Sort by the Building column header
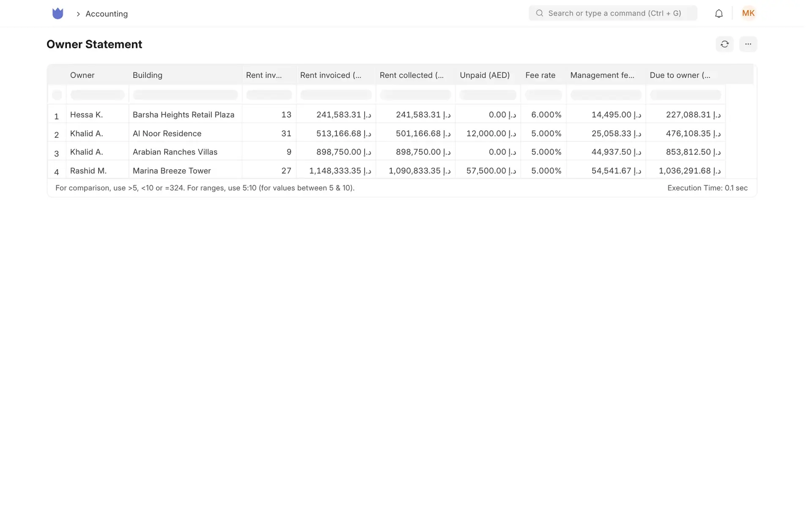Screen dimensions: 812x508 click(x=185, y=75)
